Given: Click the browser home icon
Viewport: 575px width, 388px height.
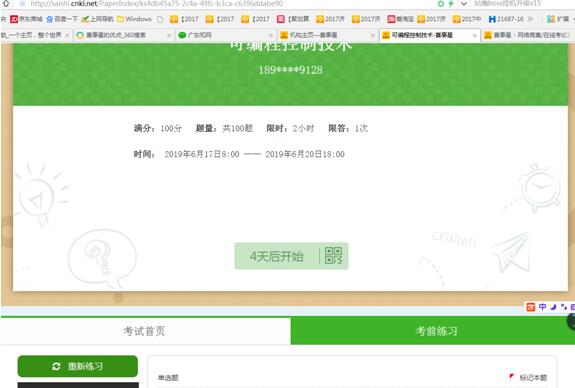Looking at the screenshot, I should tap(6, 4).
